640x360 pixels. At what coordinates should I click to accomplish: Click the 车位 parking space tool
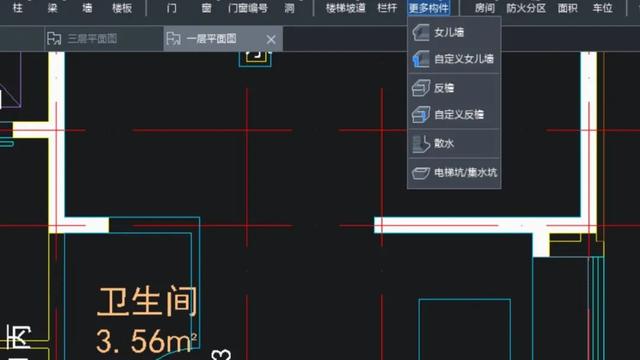coord(602,8)
